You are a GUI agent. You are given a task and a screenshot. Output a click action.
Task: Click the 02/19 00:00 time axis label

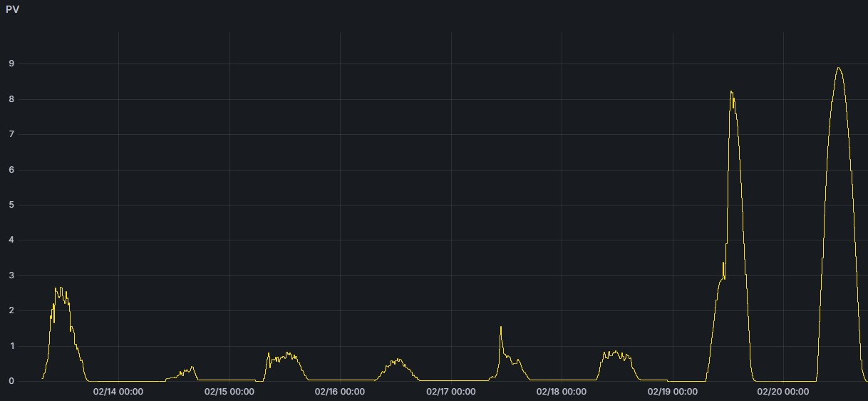click(x=673, y=392)
